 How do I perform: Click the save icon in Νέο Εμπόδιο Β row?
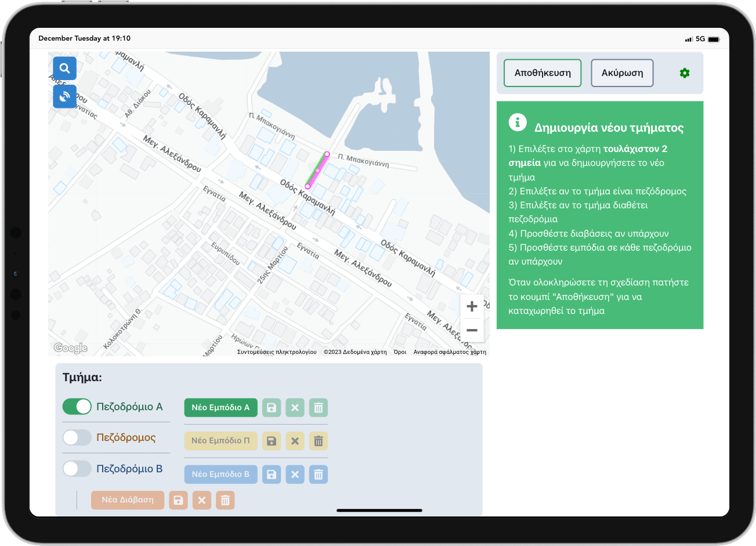coord(272,475)
